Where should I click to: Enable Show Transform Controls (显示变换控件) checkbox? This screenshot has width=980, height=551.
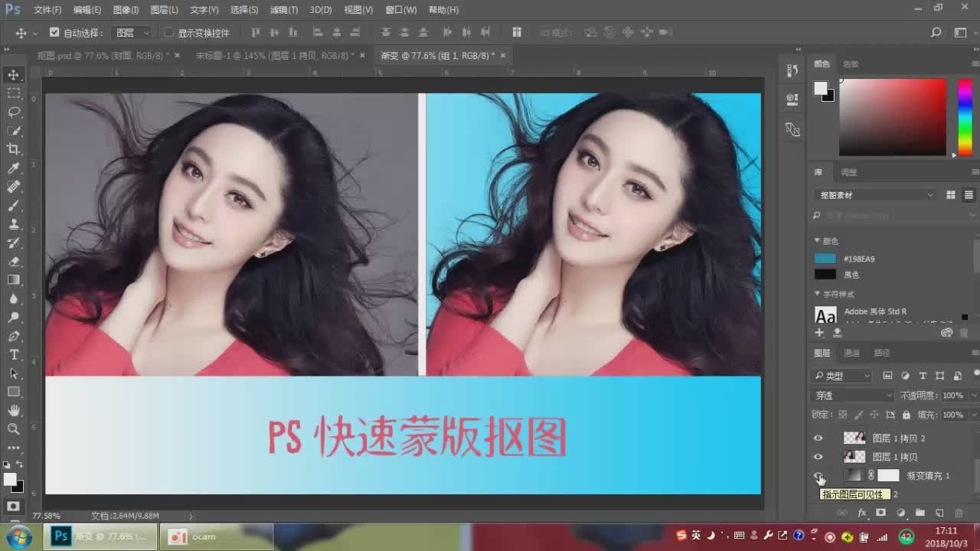point(169,33)
